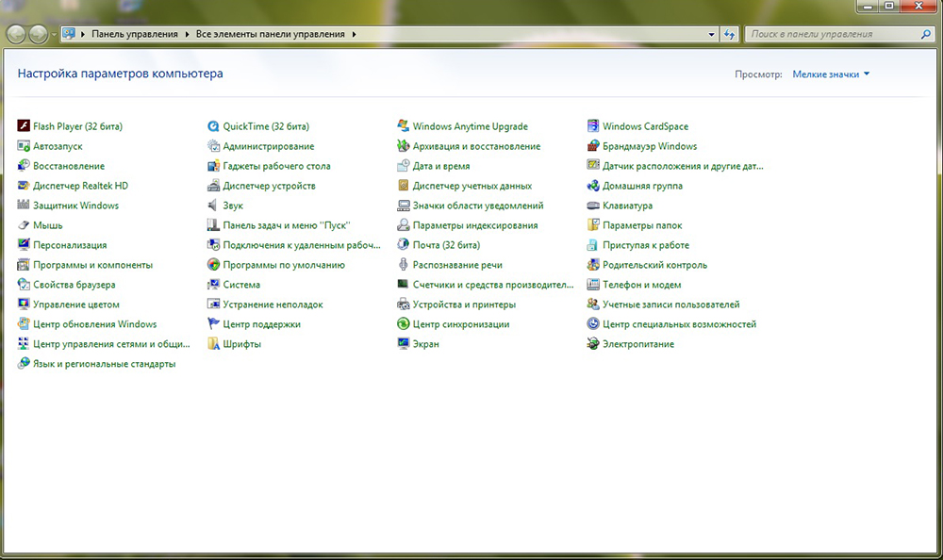The height and width of the screenshot is (560, 943).
Task: Open the Счетчики и средства производительности link
Action: pyautogui.click(x=493, y=285)
